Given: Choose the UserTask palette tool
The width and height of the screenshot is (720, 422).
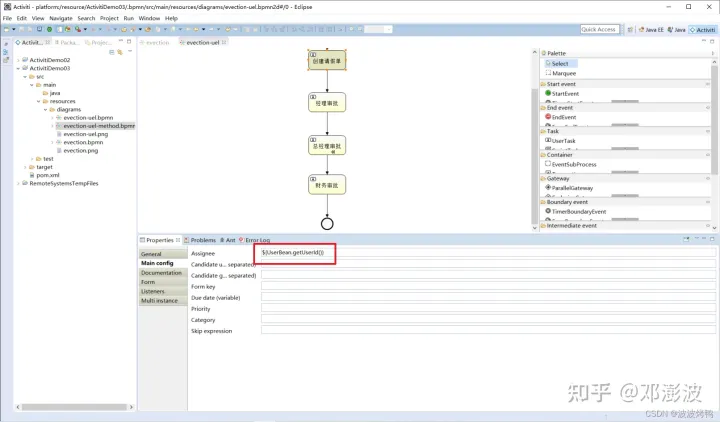Looking at the screenshot, I should (x=568, y=141).
